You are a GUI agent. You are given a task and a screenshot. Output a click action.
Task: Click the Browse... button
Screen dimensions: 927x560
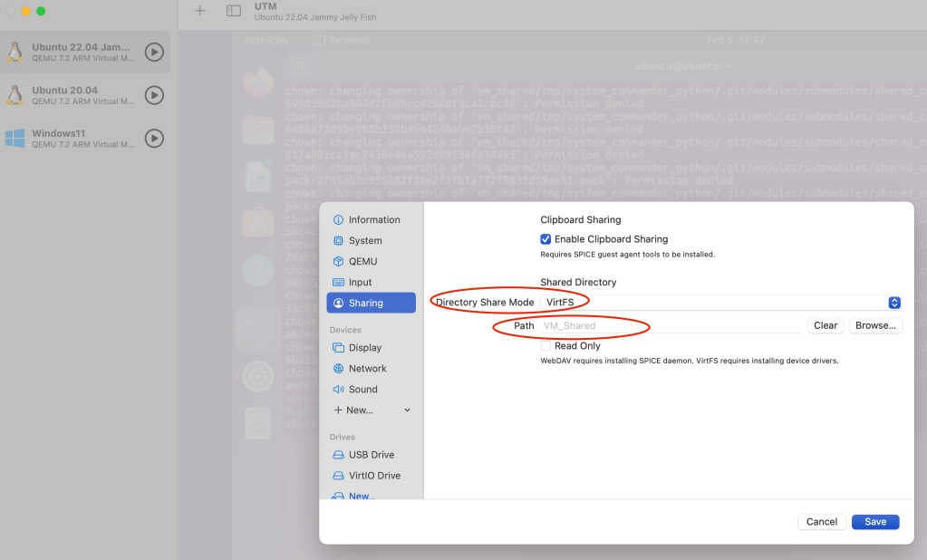tap(875, 325)
